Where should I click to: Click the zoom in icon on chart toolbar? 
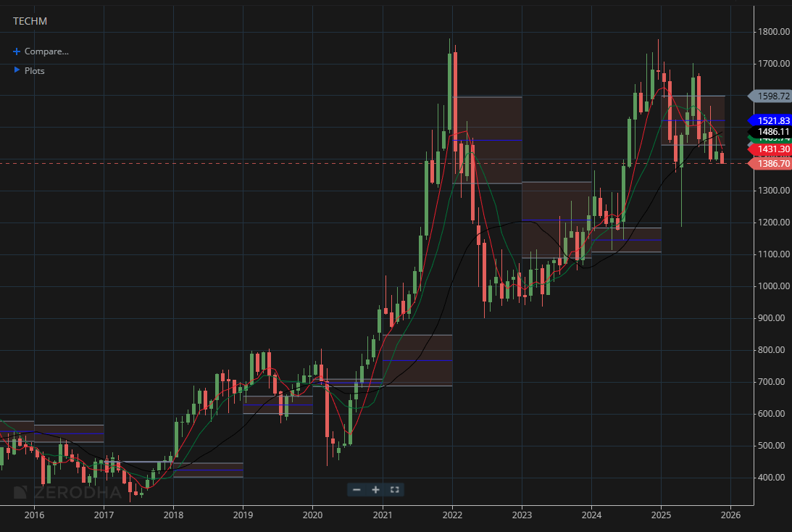coord(375,490)
